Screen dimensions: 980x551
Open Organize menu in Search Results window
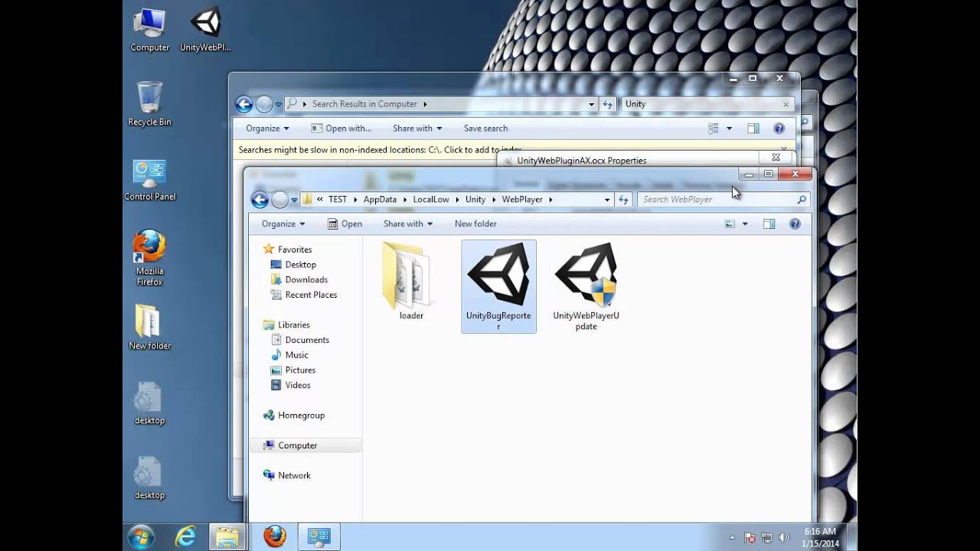(x=267, y=129)
